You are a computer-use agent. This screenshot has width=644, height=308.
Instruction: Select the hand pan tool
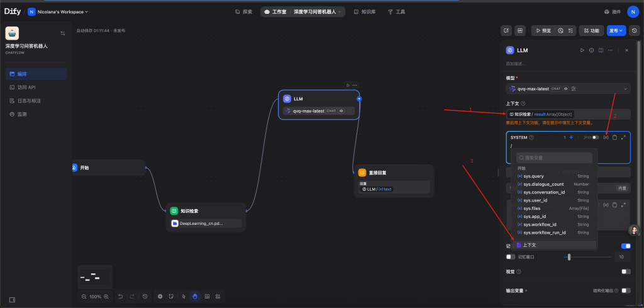tap(195, 296)
